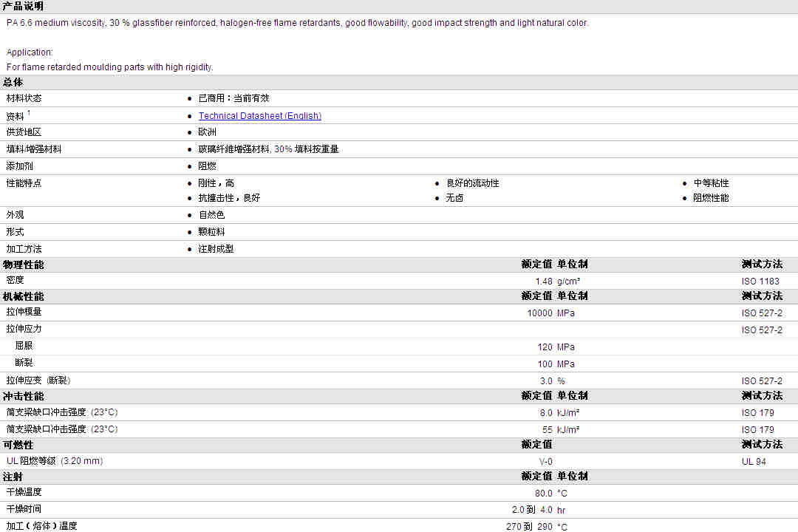Click the 加工(熔体)温度 label
798x532 pixels.
tap(41, 526)
